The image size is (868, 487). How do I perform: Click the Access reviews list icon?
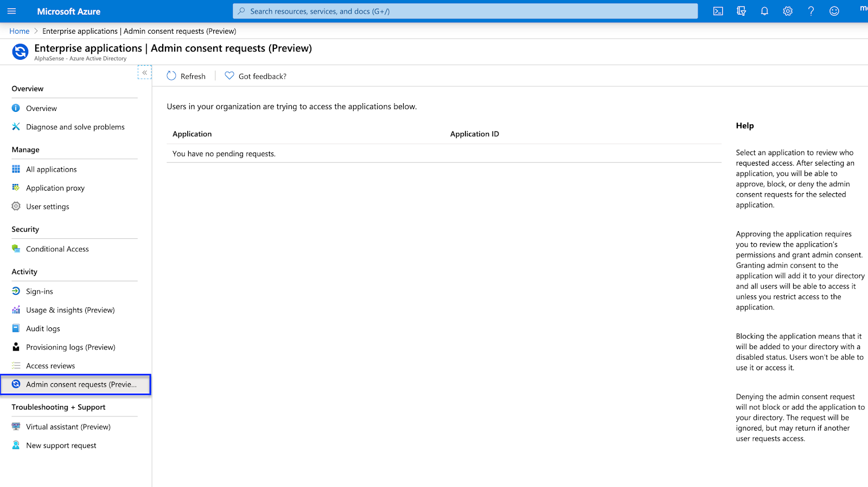16,365
